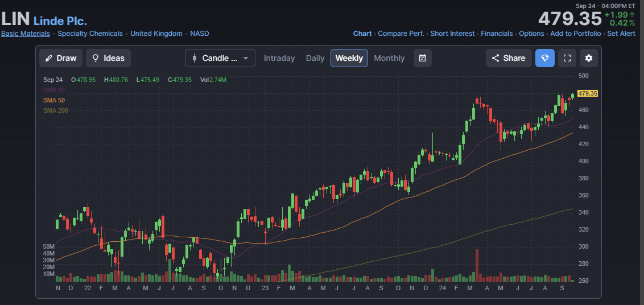Open the United Kingdom country link

156,34
